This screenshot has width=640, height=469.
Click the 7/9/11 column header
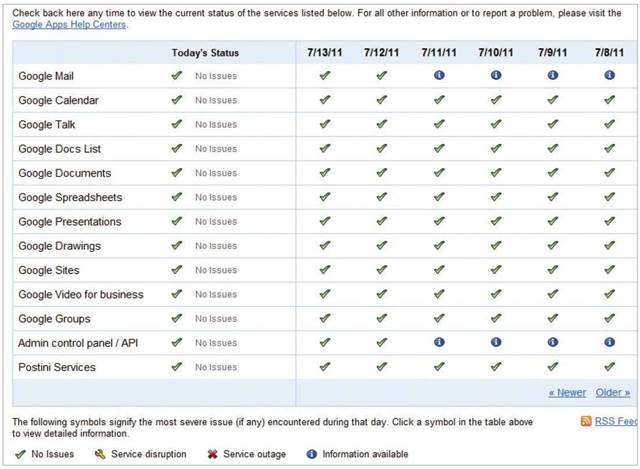point(553,53)
